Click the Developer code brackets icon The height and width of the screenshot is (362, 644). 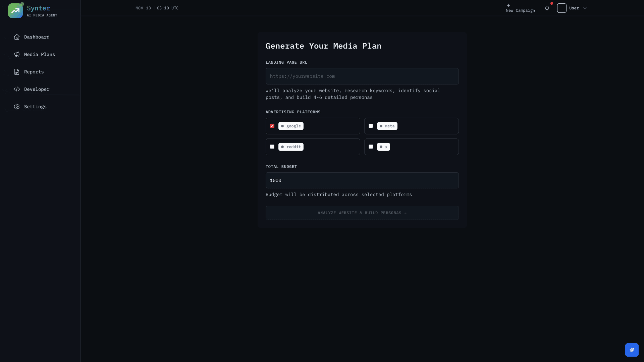click(x=17, y=89)
